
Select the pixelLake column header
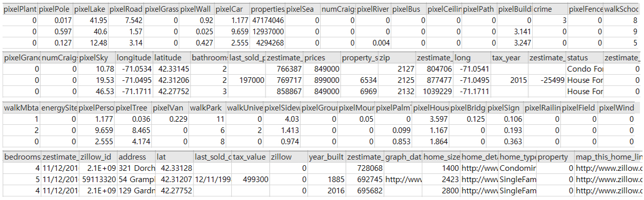90,9
